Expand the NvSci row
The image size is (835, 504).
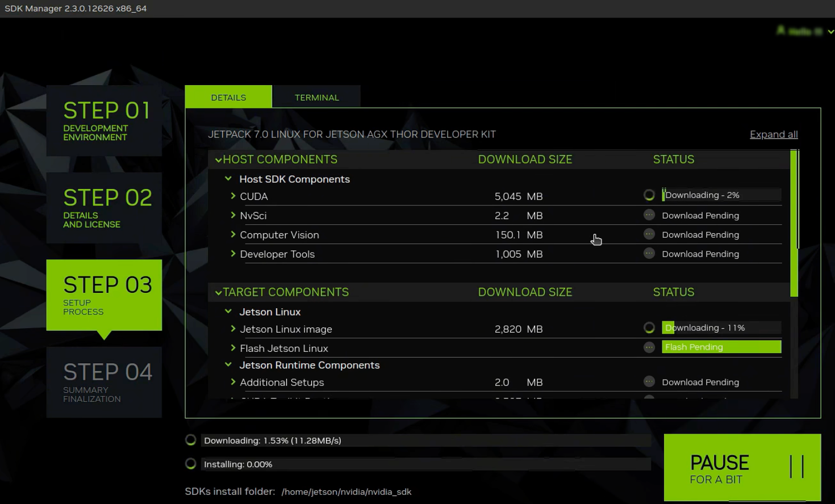point(233,215)
